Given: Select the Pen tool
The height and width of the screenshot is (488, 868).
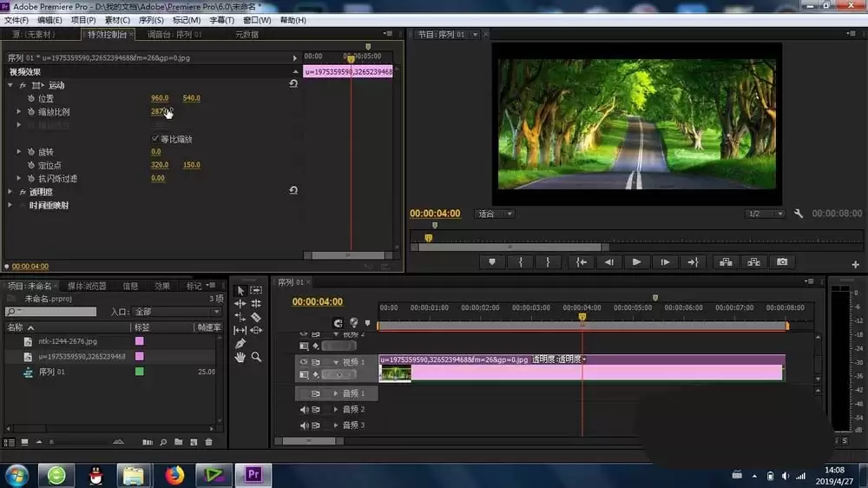Looking at the screenshot, I should [240, 344].
